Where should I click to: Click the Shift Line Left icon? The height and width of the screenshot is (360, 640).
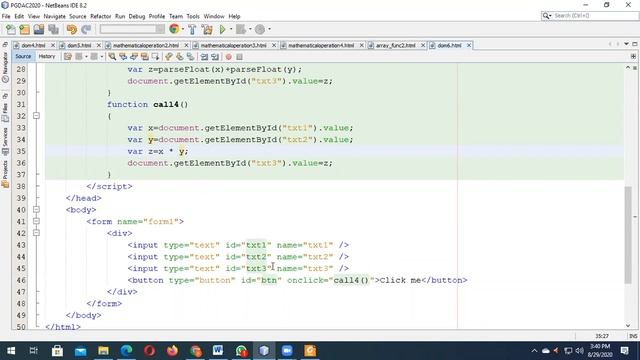point(204,57)
